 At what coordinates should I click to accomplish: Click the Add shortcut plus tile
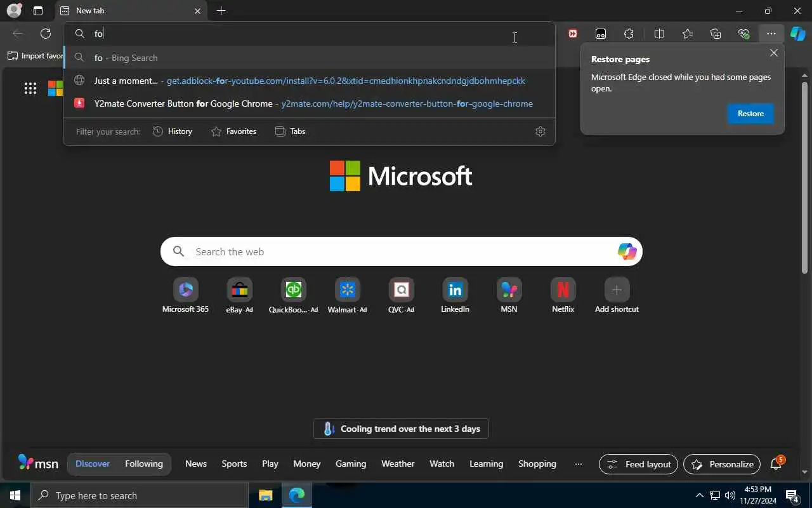point(617,296)
